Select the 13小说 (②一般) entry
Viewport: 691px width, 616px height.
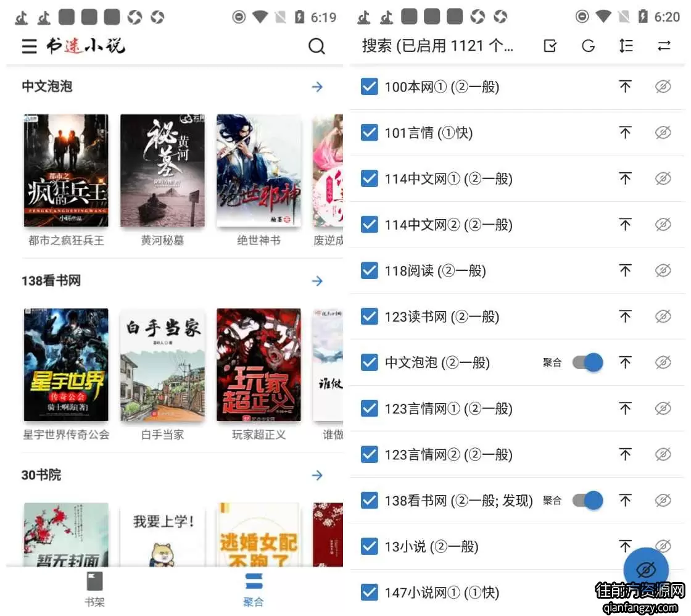click(431, 547)
